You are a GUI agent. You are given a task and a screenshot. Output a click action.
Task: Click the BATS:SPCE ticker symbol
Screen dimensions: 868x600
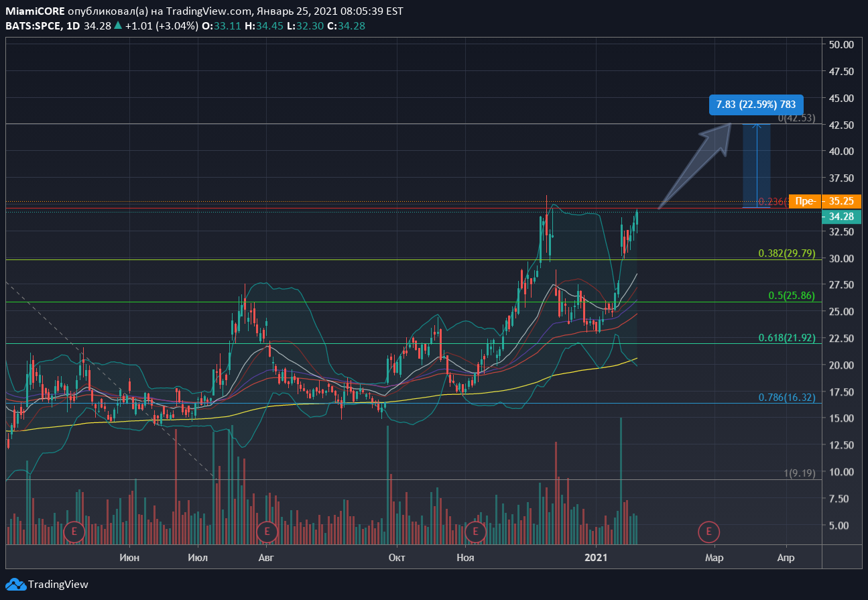(x=33, y=25)
